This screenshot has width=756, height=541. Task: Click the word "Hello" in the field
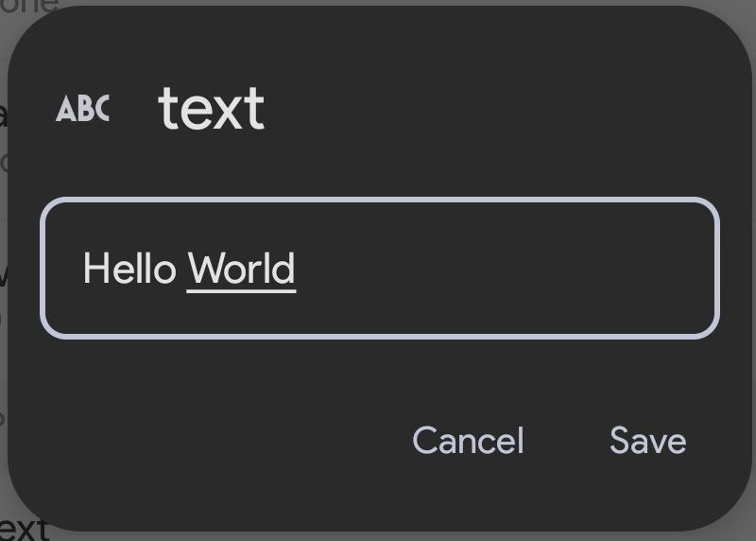tap(129, 270)
